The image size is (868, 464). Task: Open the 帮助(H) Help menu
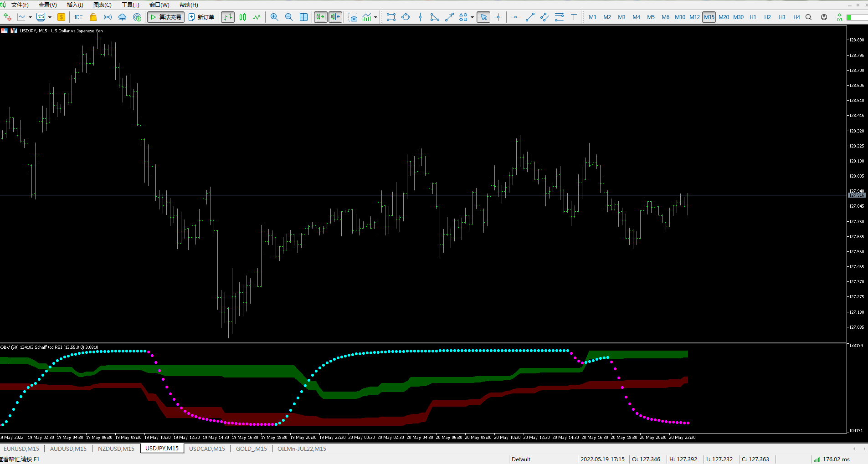pos(189,5)
